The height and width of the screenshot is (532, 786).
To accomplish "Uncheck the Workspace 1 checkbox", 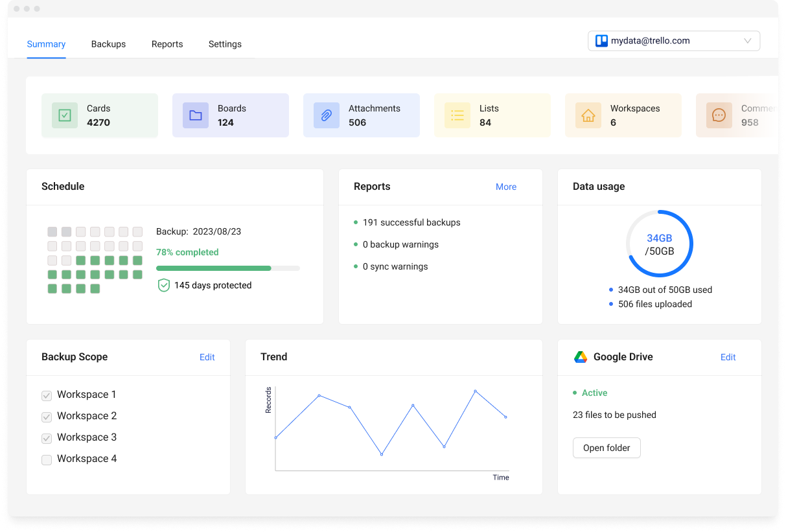I will [x=47, y=395].
